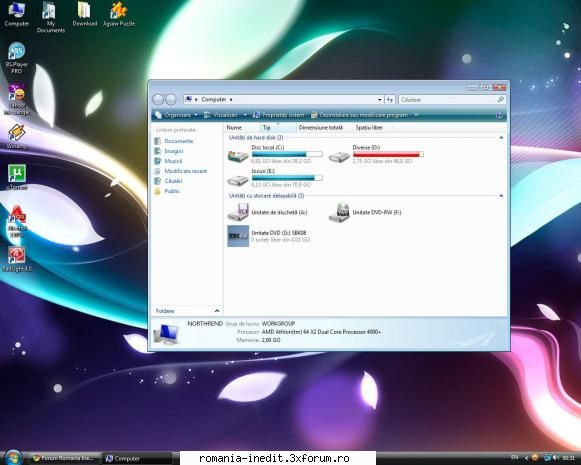Launch Jigsaw Puzzle from the desktop
This screenshot has height=465, width=581.
119,14
